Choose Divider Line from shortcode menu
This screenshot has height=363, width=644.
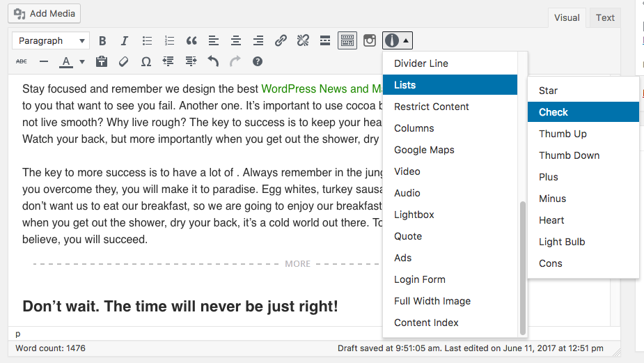click(450, 63)
